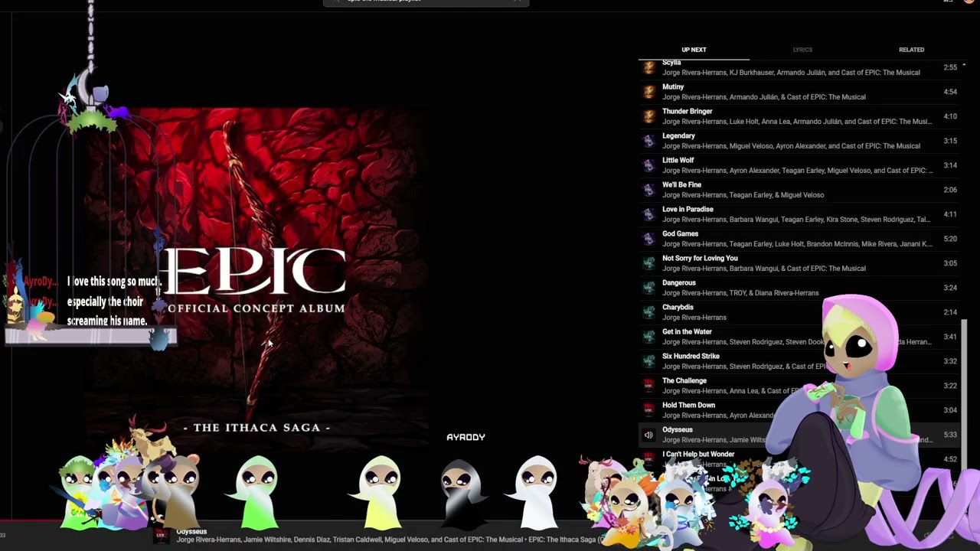Play I Can't Help but Wonder
The height and width of the screenshot is (551, 980).
(698, 455)
